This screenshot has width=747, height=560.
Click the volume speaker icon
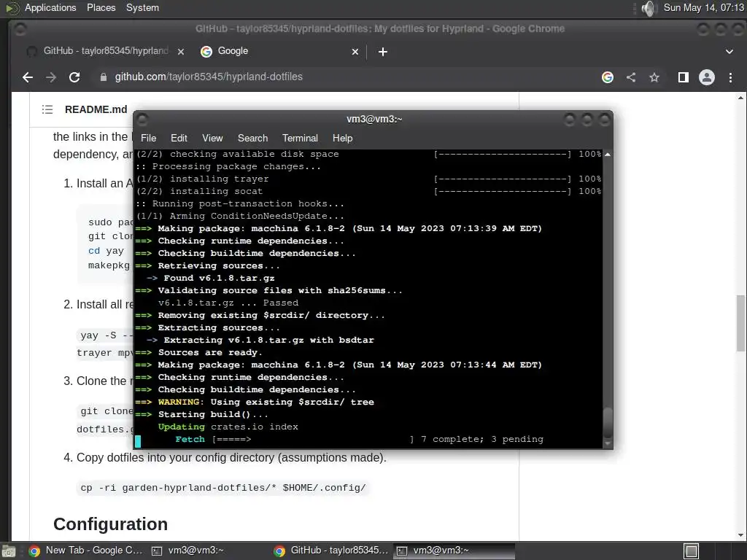tap(649, 8)
